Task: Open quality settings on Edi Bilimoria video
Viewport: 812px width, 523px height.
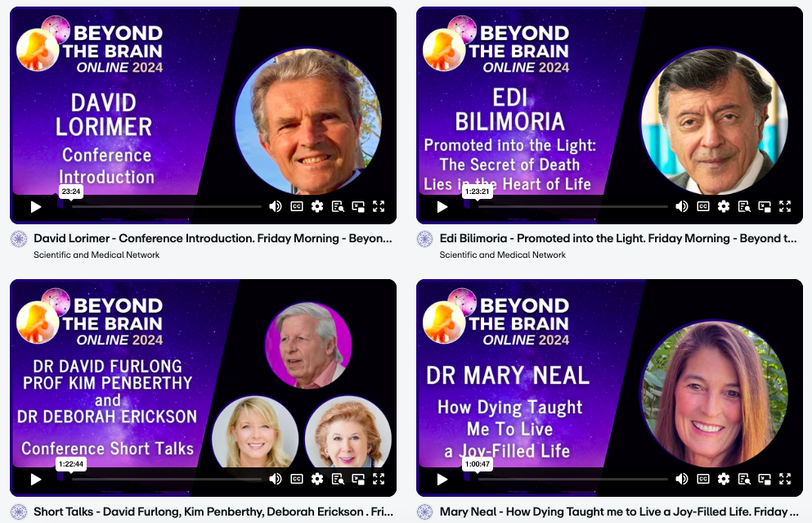Action: (x=724, y=206)
